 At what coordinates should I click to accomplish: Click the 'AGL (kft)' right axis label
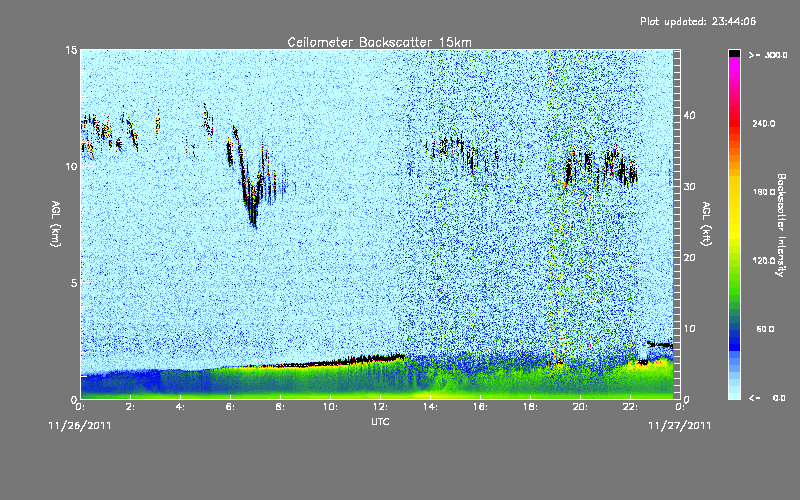coord(706,224)
